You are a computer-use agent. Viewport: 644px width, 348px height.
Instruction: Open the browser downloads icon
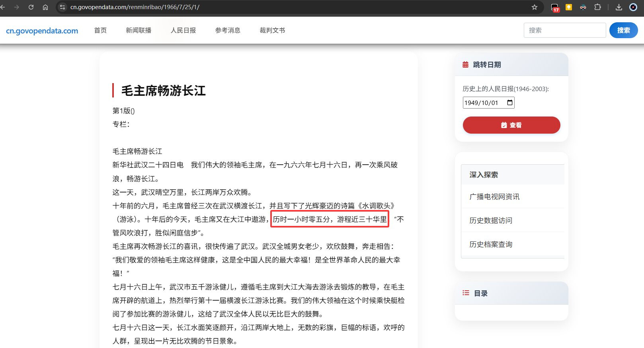click(x=619, y=7)
